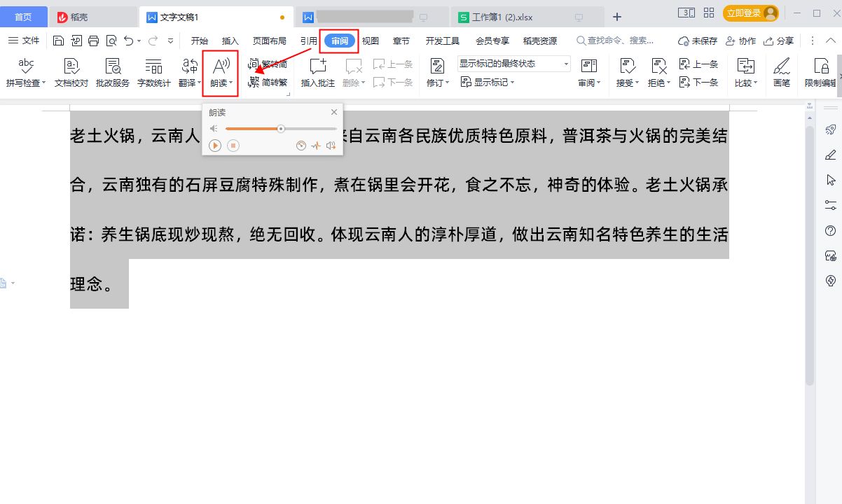Screen dimensions: 842x504
Task: Select the 比较 document compare tool
Action: pyautogui.click(x=745, y=72)
